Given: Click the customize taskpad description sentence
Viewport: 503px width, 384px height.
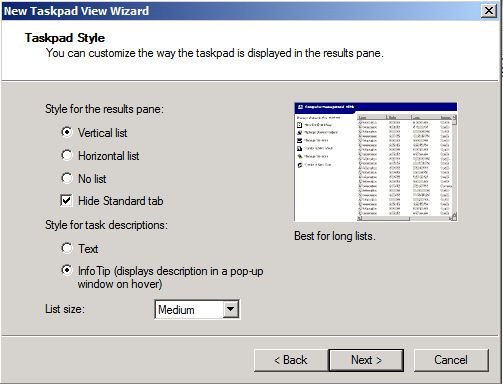Looking at the screenshot, I should click(x=215, y=53).
